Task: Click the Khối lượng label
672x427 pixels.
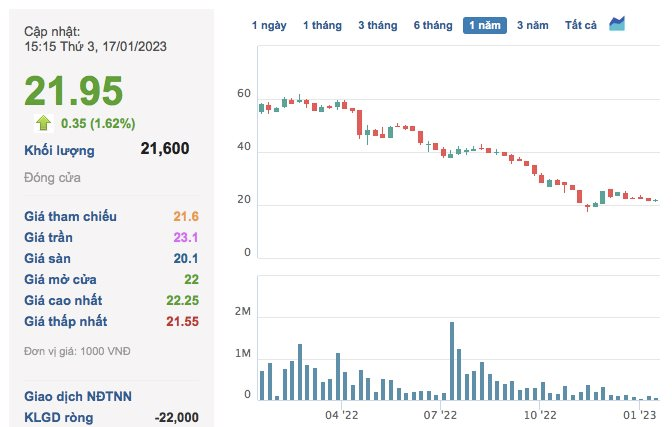Action: [x=59, y=150]
